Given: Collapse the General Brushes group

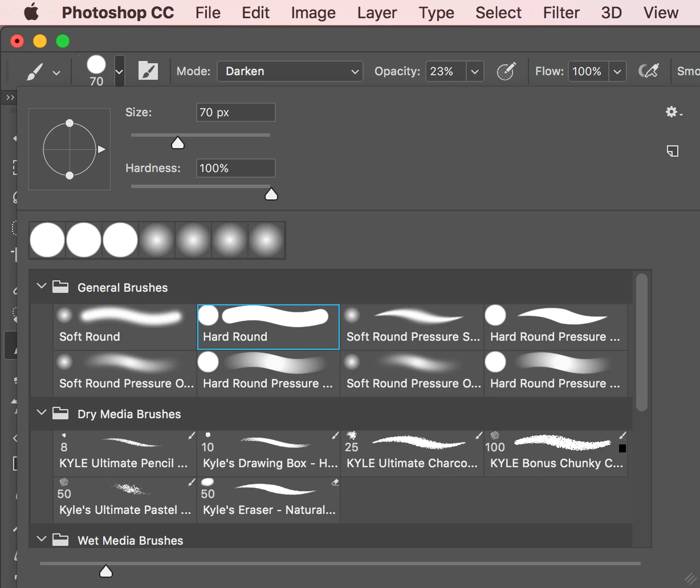Looking at the screenshot, I should point(41,286).
